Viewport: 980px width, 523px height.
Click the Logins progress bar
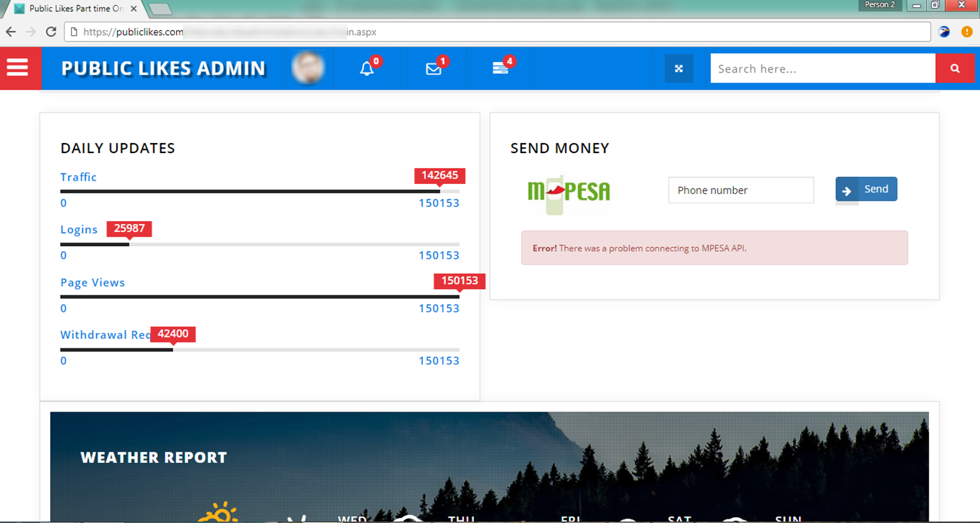[260, 244]
